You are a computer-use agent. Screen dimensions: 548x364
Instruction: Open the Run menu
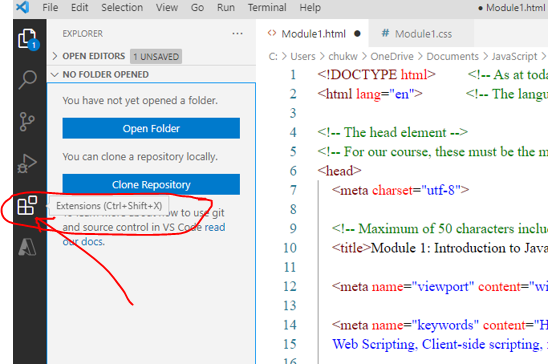(x=226, y=7)
